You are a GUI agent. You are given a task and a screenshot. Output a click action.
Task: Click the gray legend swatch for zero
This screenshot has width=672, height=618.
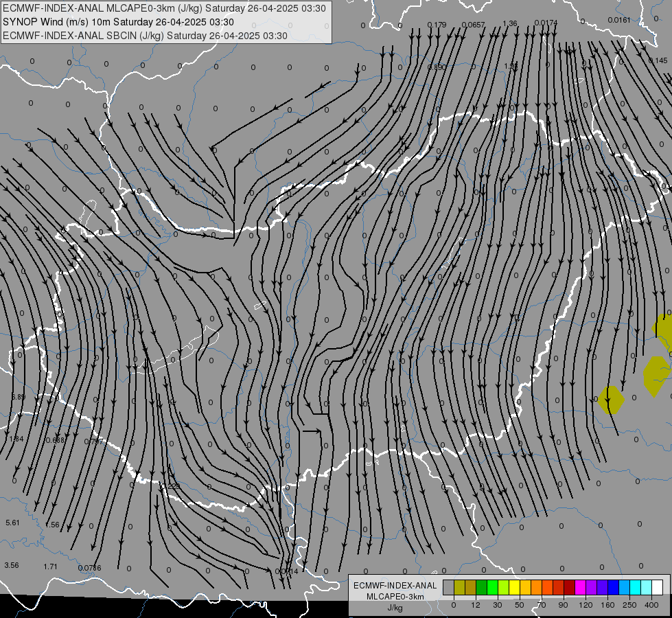449,587
